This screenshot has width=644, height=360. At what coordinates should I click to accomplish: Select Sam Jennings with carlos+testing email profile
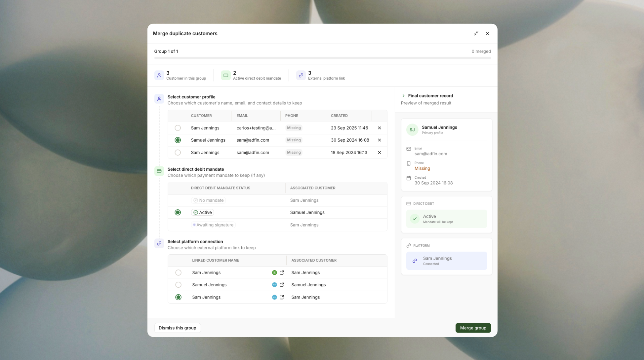(x=178, y=128)
